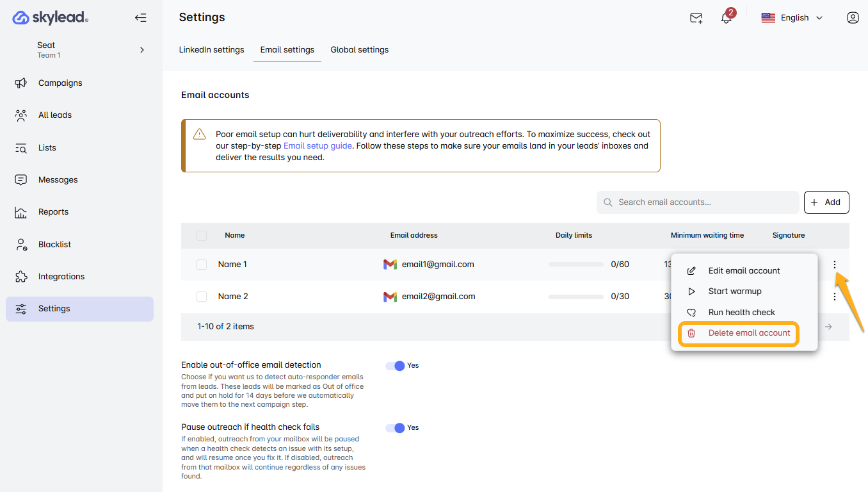Screen dimensions: 868x492
Task: Click the Name column header
Action: tap(235, 236)
